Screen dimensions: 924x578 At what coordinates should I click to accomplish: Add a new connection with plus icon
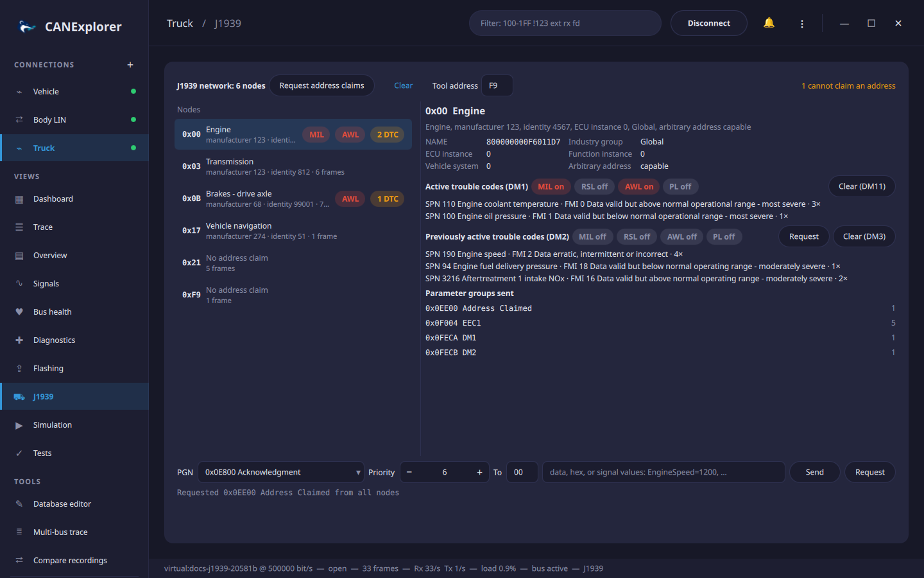pyautogui.click(x=130, y=65)
